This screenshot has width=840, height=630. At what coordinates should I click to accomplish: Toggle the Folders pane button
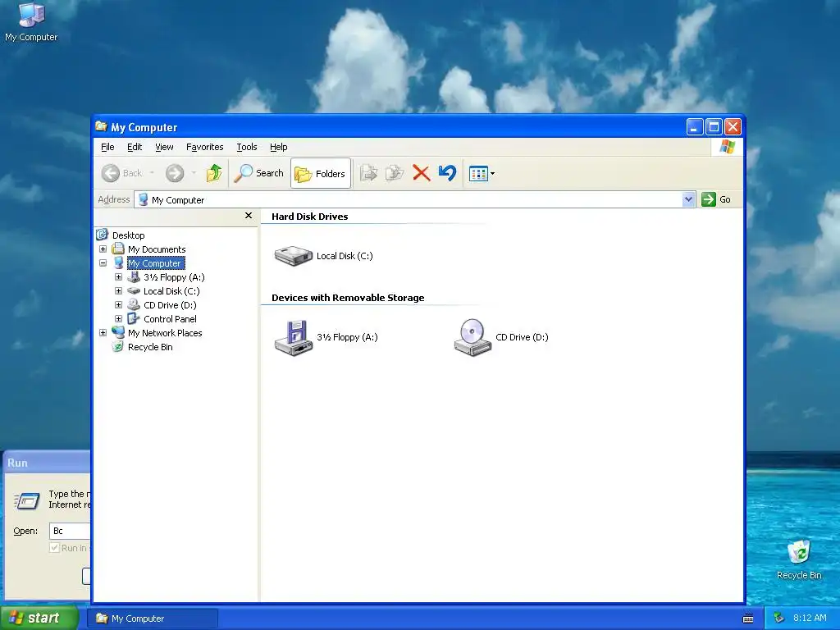point(321,173)
